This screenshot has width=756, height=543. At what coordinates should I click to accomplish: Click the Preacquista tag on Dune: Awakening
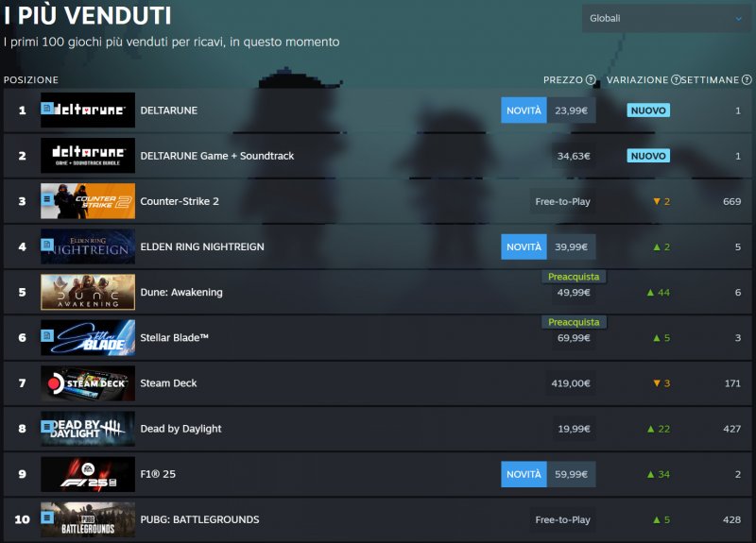pos(574,277)
